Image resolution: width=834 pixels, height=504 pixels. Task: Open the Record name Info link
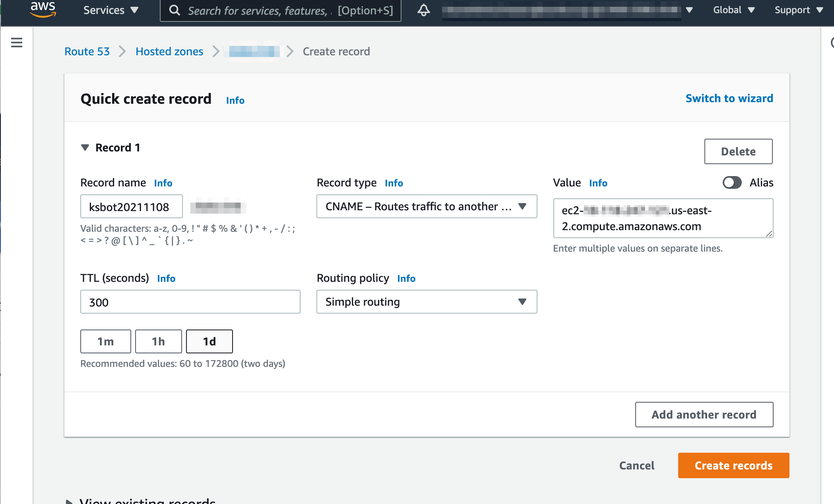[163, 183]
